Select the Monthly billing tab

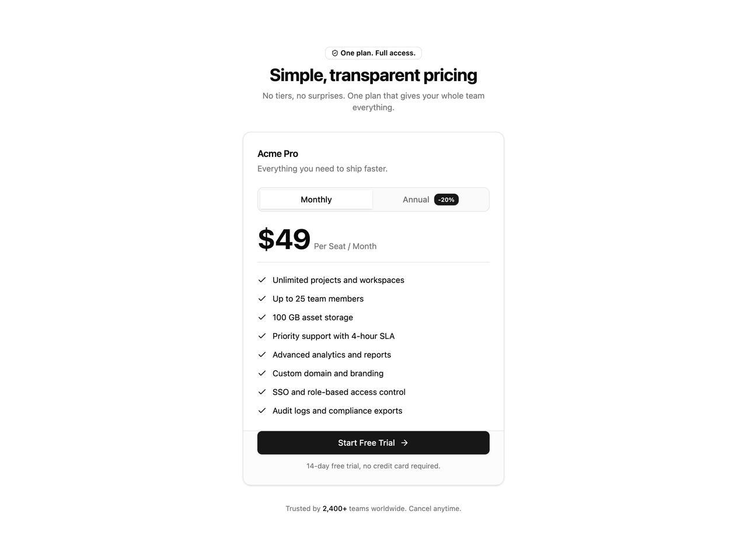316,199
